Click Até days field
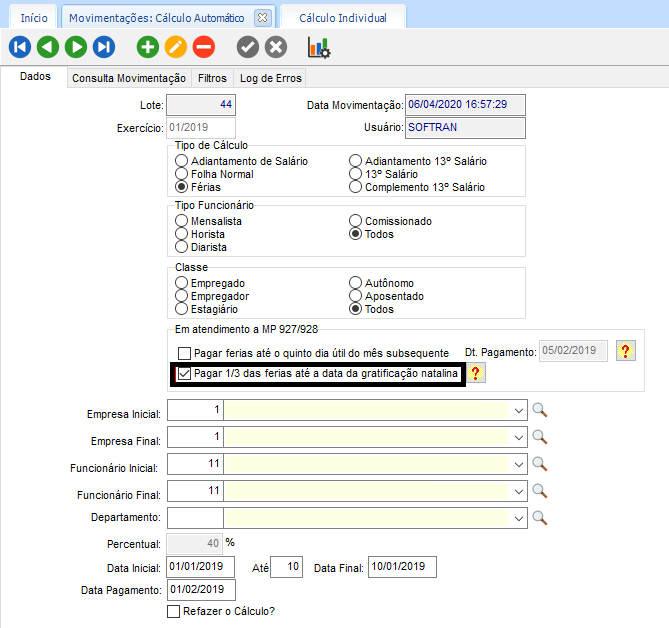 pyautogui.click(x=287, y=567)
